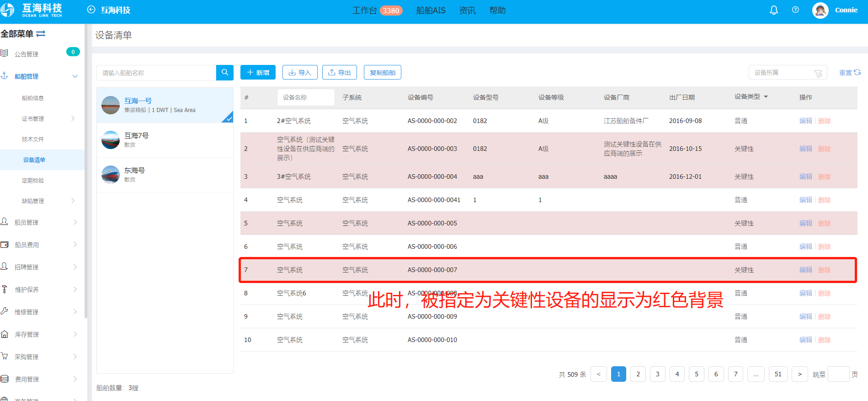Click the 招聘管理 icon

click(5, 266)
